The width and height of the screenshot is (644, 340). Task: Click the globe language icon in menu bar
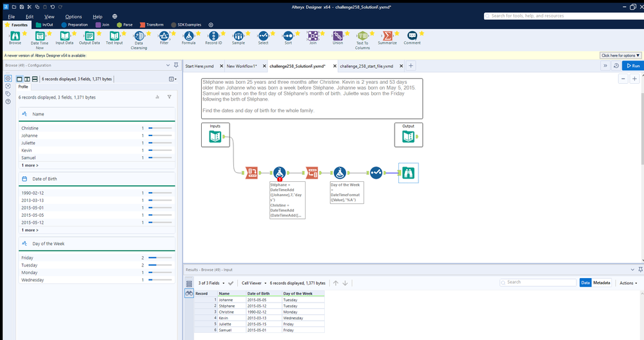pos(115,16)
